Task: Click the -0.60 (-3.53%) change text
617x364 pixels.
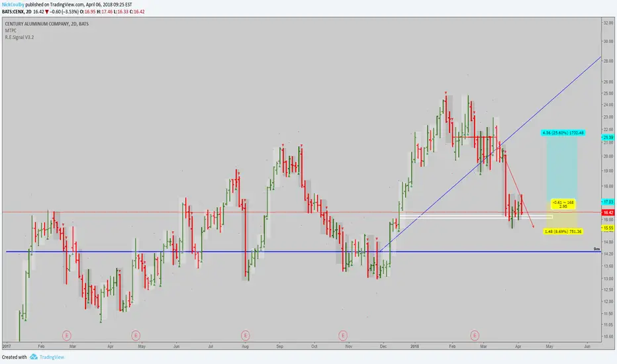Action: coord(64,12)
